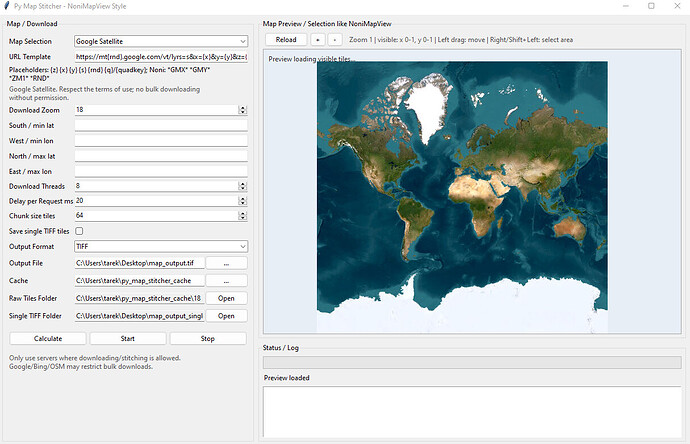
Task: Decrease Download Threads with the down arrow
Action: pos(242,188)
